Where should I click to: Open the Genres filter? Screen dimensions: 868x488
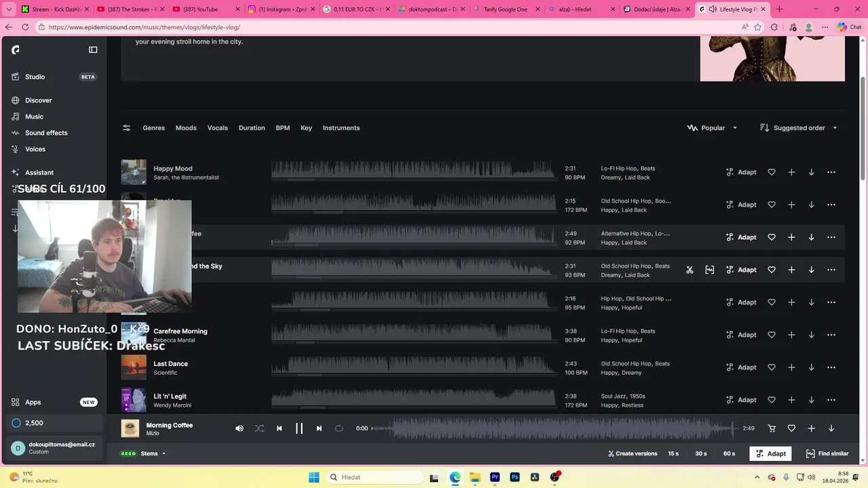(x=154, y=127)
